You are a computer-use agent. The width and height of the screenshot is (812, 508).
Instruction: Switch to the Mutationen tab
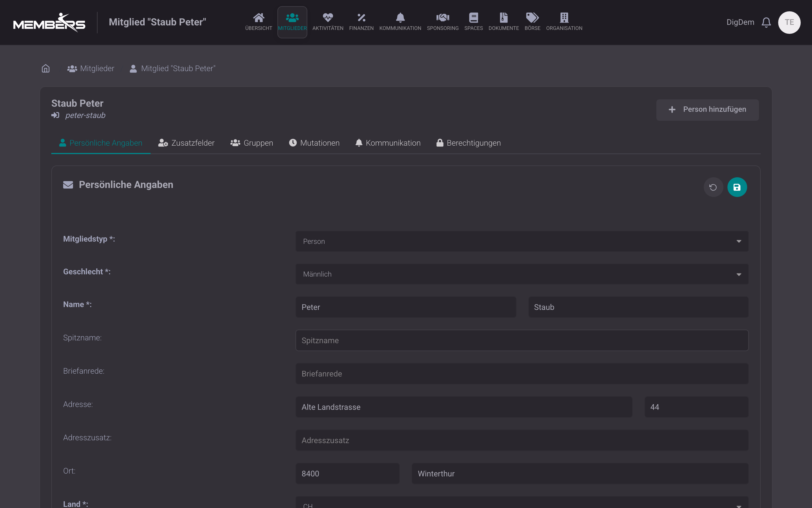314,143
